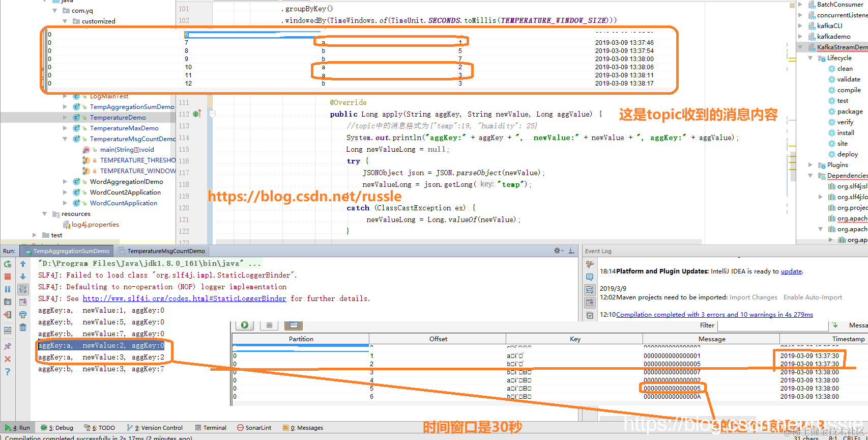Click the Exit icon in Run toolbar

pyautogui.click(x=8, y=315)
